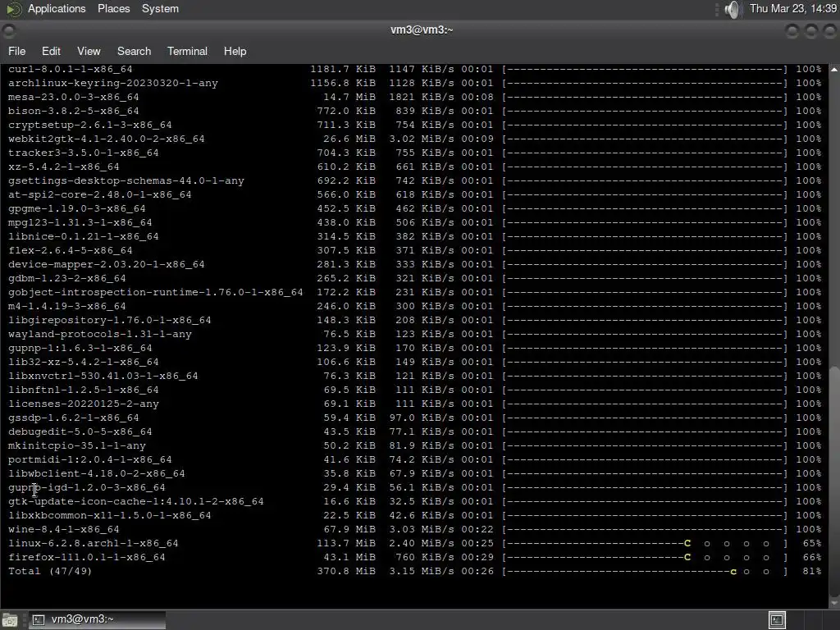Click the 113.7 MiB size value
The width and height of the screenshot is (840, 630).
pyautogui.click(x=346, y=543)
